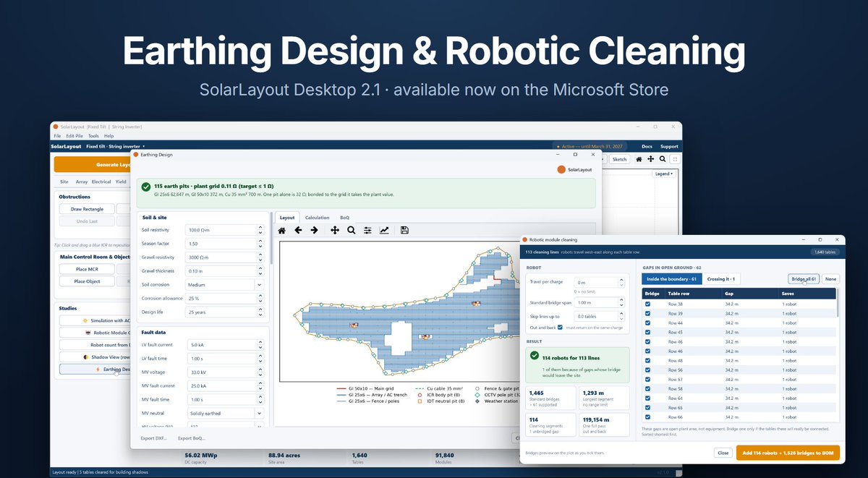
Task: Open the Array tab in main window
Action: coord(81,182)
